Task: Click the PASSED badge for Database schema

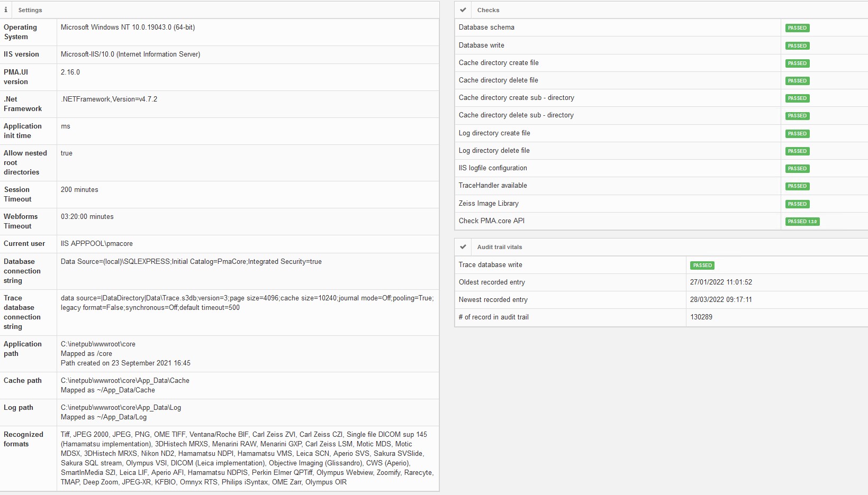Action: (x=797, y=28)
